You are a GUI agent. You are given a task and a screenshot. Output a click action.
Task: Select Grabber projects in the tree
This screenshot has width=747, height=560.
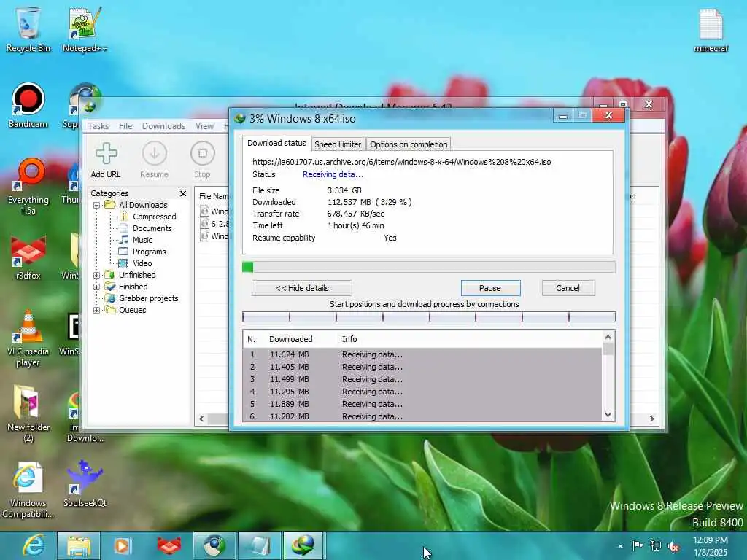[148, 298]
